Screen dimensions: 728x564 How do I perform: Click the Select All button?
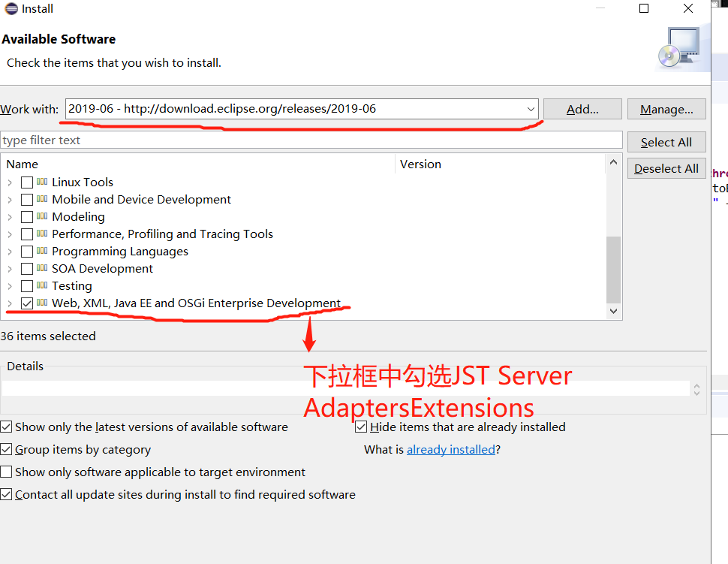click(x=666, y=142)
